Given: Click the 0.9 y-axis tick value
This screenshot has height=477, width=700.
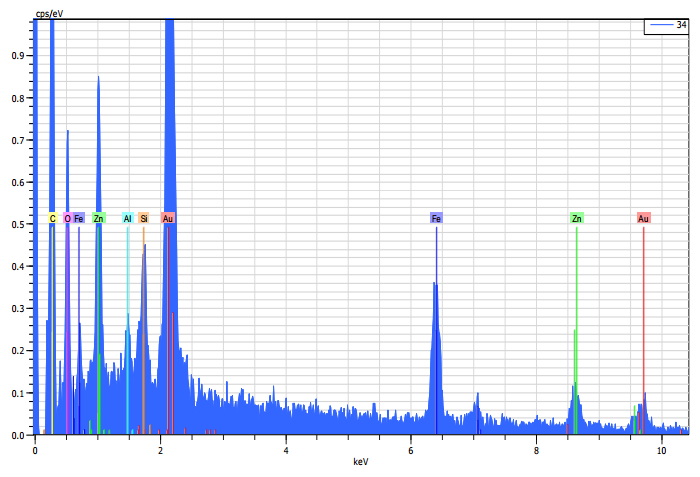Looking at the screenshot, I should click(x=18, y=56).
